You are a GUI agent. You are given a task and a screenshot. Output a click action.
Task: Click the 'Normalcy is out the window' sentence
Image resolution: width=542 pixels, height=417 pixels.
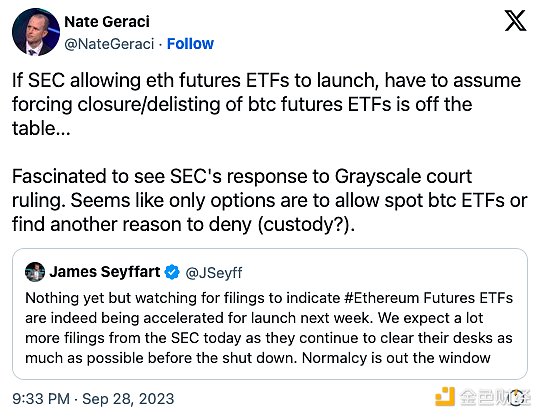point(396,358)
